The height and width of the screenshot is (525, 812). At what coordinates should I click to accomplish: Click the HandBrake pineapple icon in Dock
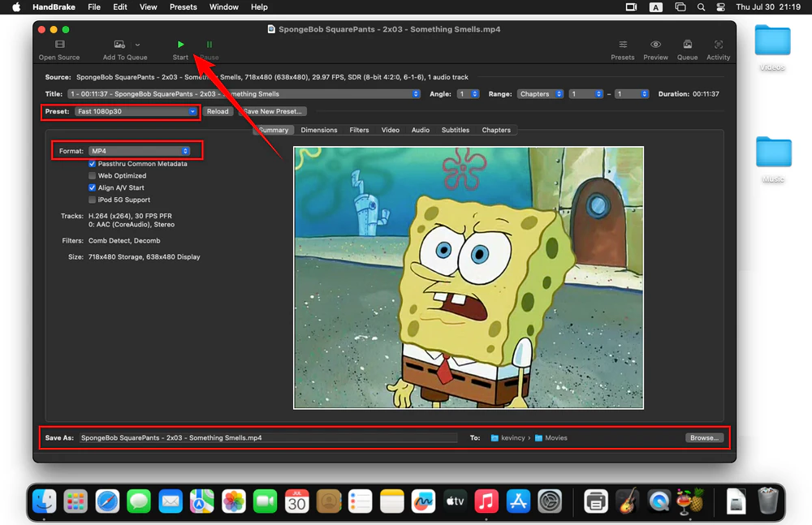tap(690, 501)
